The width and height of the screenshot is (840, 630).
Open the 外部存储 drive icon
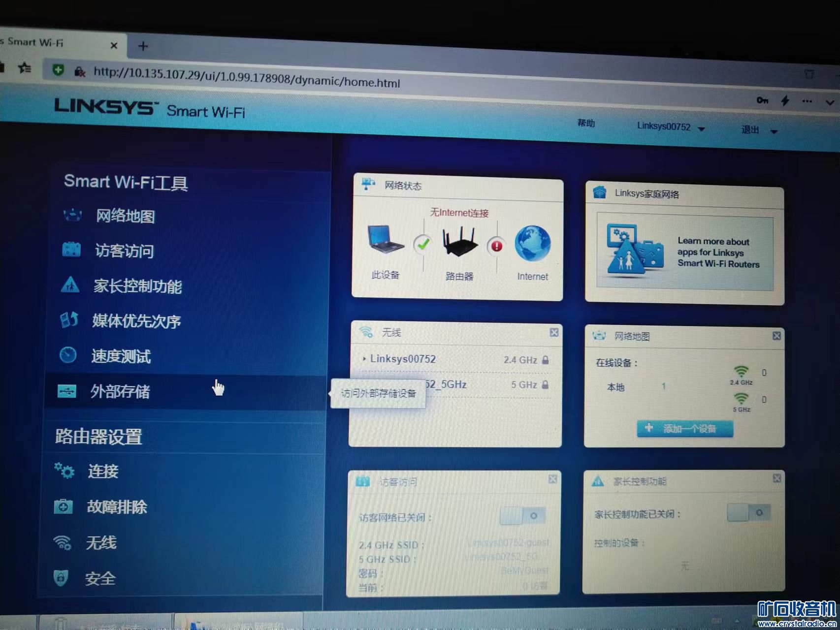pos(67,391)
